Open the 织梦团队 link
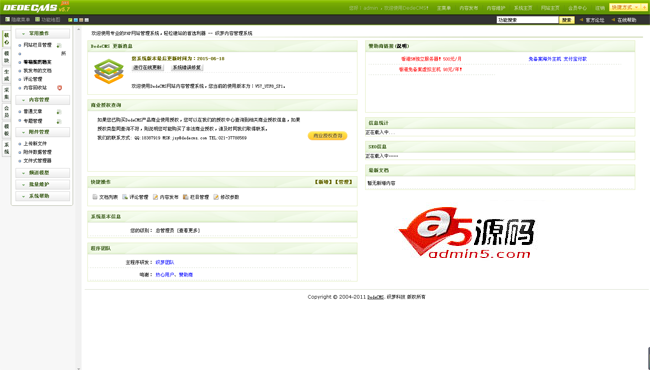This screenshot has height=370, width=650. click(x=165, y=262)
